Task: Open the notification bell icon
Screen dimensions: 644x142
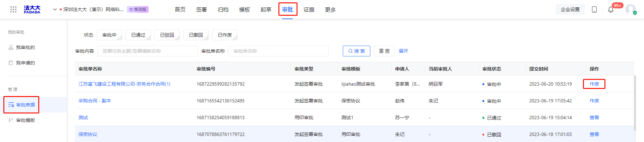Action: tap(611, 9)
